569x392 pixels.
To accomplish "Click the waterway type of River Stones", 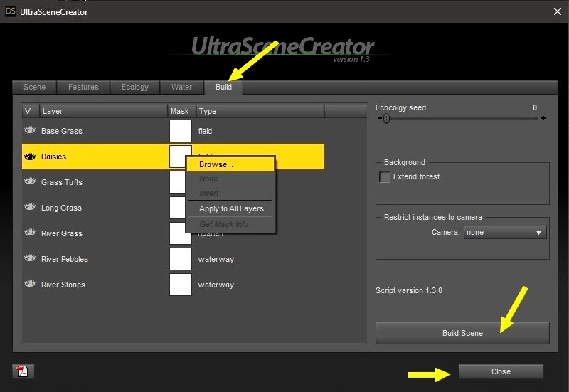I will click(x=216, y=285).
